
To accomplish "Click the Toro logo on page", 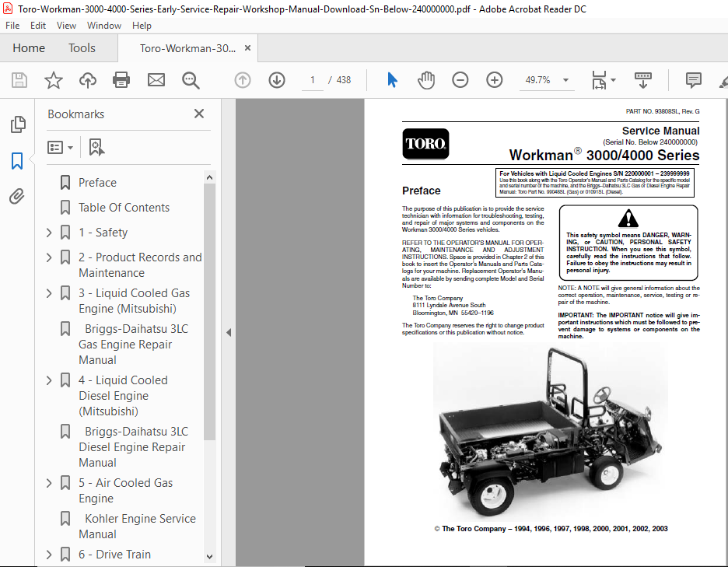I will click(425, 144).
